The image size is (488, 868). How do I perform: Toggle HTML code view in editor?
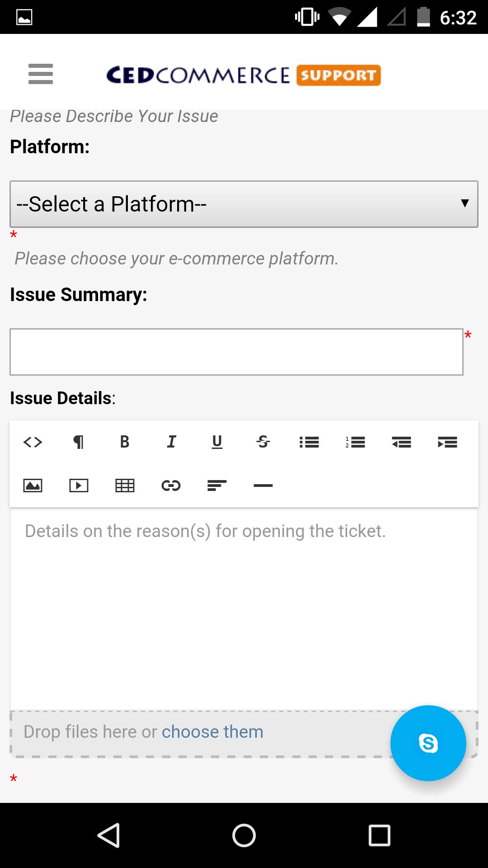click(33, 442)
